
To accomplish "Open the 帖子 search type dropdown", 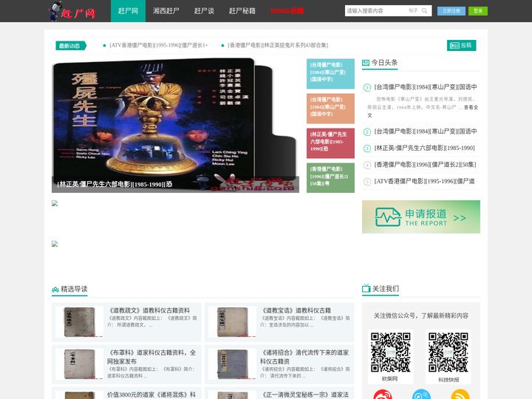I will point(413,11).
